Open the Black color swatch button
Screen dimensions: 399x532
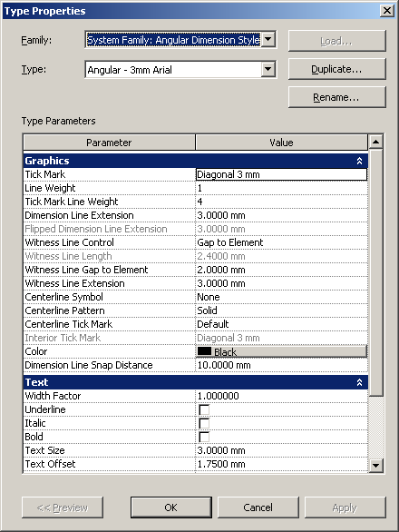tap(281, 351)
